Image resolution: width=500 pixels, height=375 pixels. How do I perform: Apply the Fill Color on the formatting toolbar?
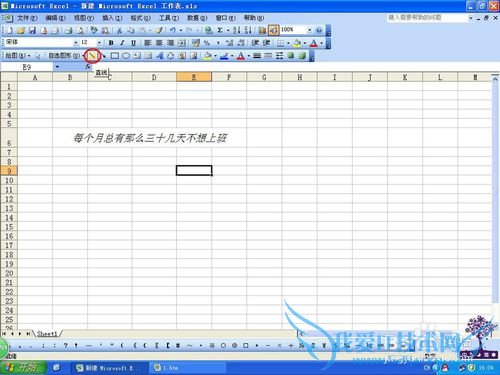pyautogui.click(x=297, y=43)
